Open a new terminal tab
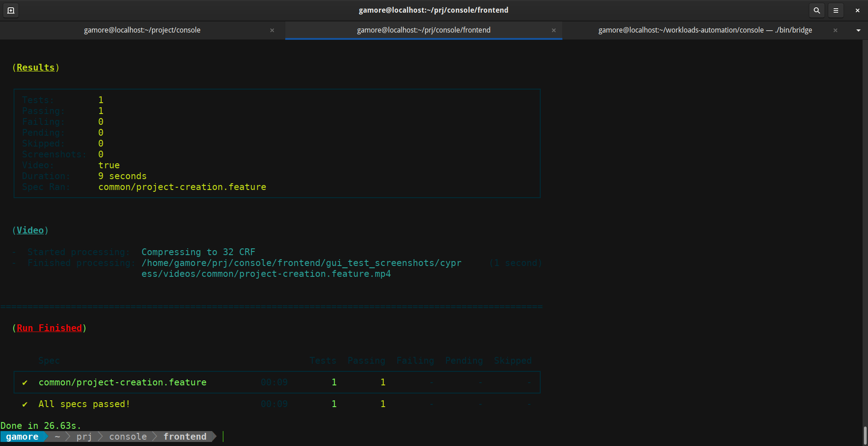The image size is (868, 446). pyautogui.click(x=11, y=10)
